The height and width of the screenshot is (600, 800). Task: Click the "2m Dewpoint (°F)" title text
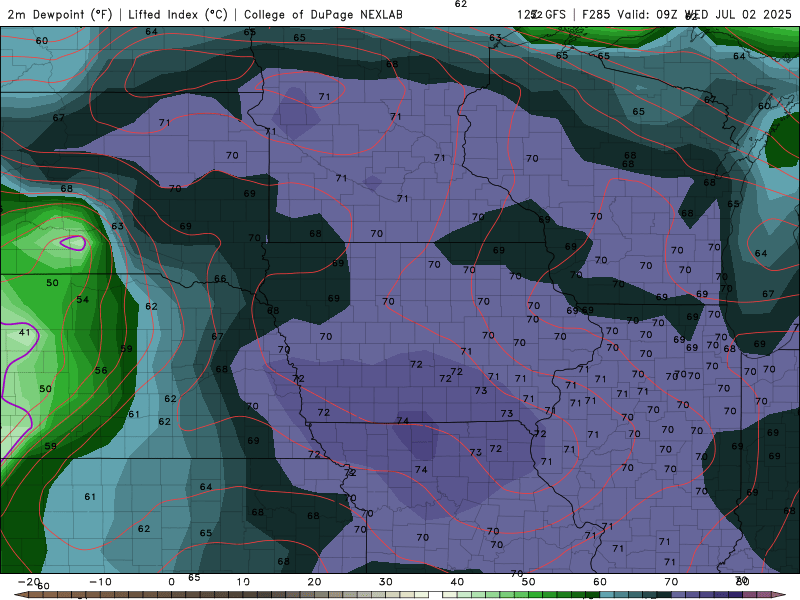point(60,15)
